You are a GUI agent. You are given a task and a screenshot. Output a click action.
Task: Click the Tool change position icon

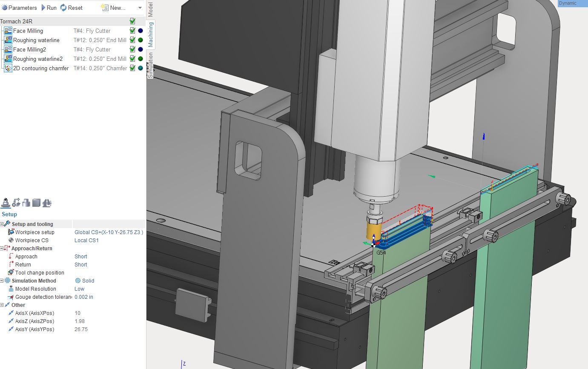tap(11, 272)
